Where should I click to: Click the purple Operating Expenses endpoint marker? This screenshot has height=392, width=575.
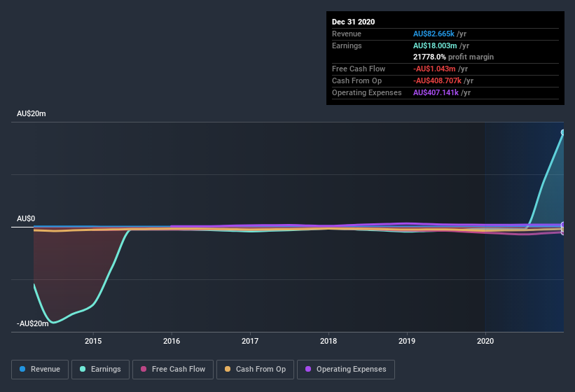click(x=563, y=225)
